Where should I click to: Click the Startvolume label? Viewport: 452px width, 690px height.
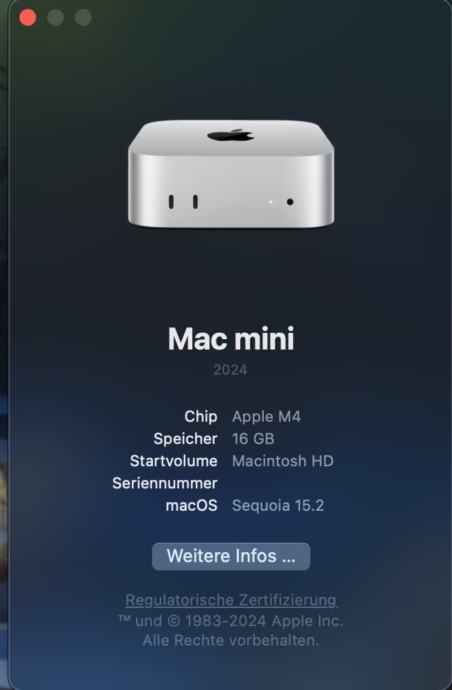173,461
